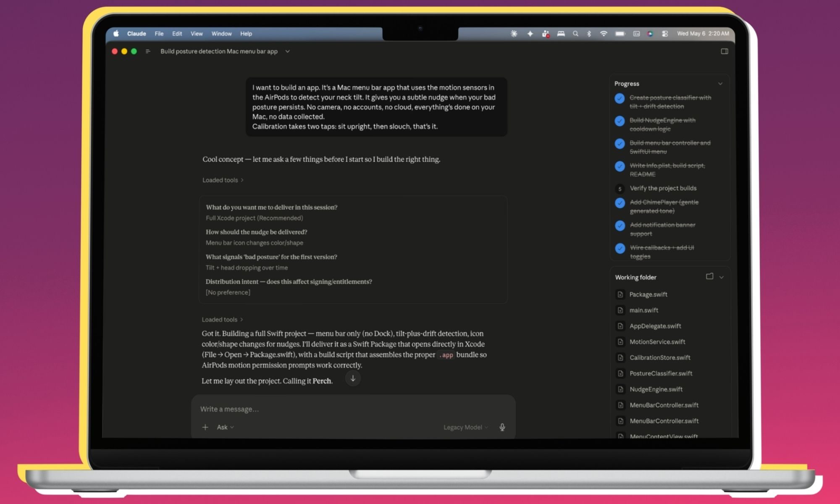Launch Siri from the menu bar icon
Screen dimensions: 840x504
(650, 34)
